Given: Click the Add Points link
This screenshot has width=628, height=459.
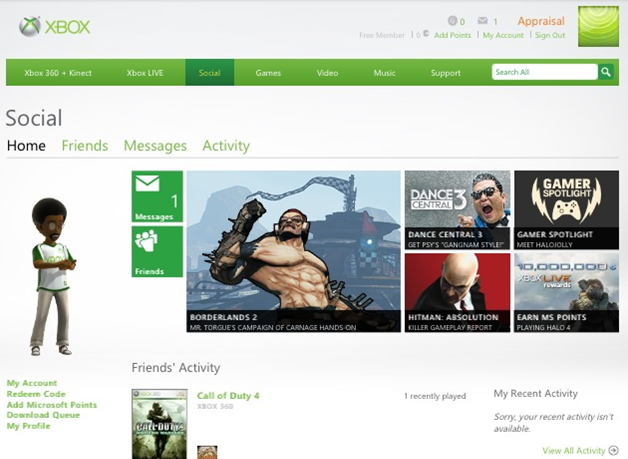Looking at the screenshot, I should [x=452, y=35].
